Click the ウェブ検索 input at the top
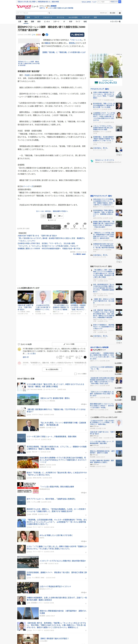Viewport: 138px width, 644px height. coord(103,2)
